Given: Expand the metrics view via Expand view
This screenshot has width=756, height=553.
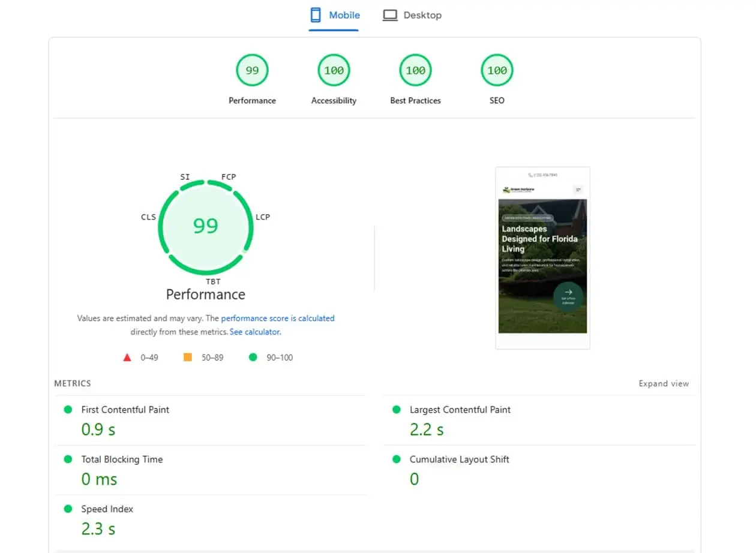Looking at the screenshot, I should [x=664, y=383].
